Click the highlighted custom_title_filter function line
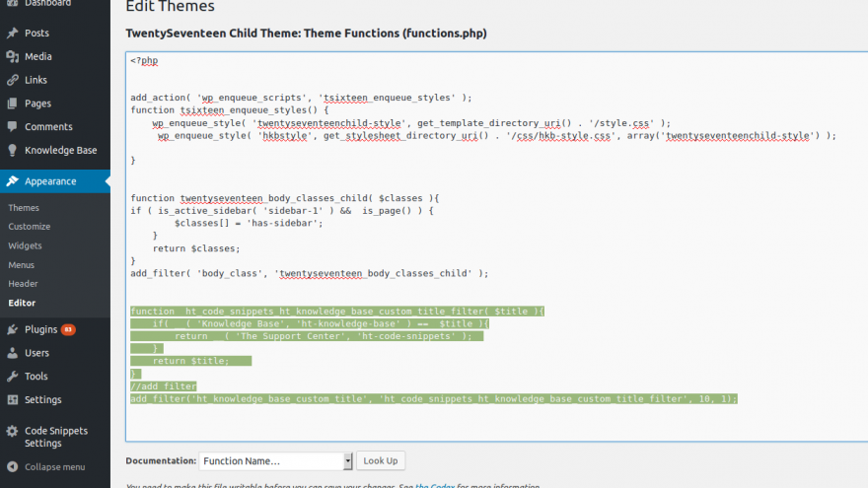Screen dimensions: 868x488 [x=337, y=312]
